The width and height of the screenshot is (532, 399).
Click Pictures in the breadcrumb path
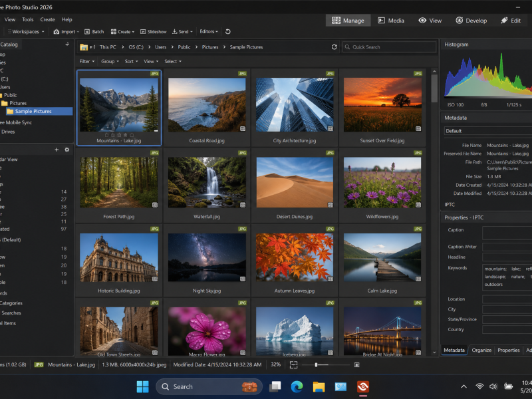click(x=210, y=47)
